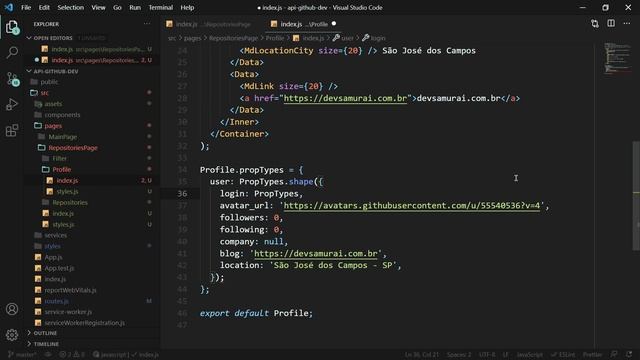Click the Spaces: 2 indentation status item
Screen dimensions: 640x360
459,354
